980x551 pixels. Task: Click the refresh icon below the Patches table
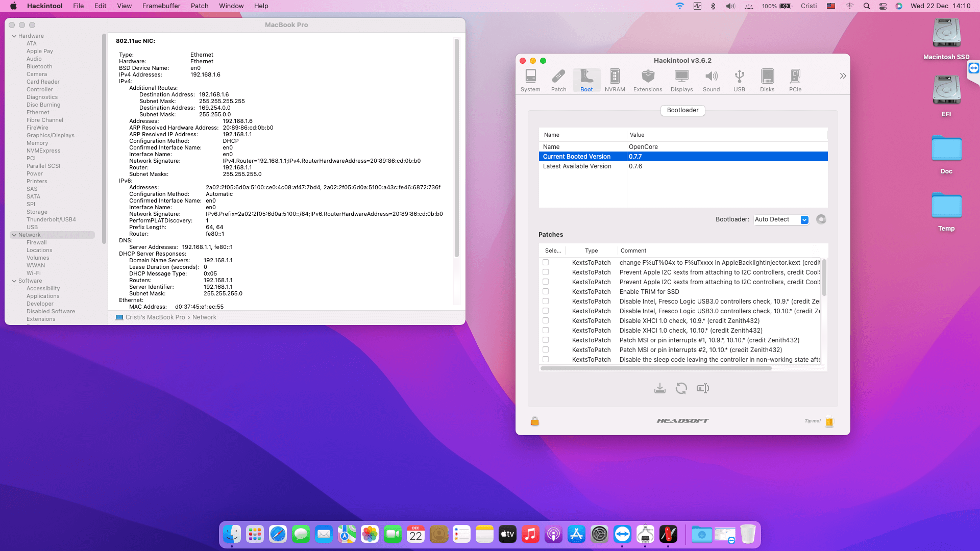point(681,388)
